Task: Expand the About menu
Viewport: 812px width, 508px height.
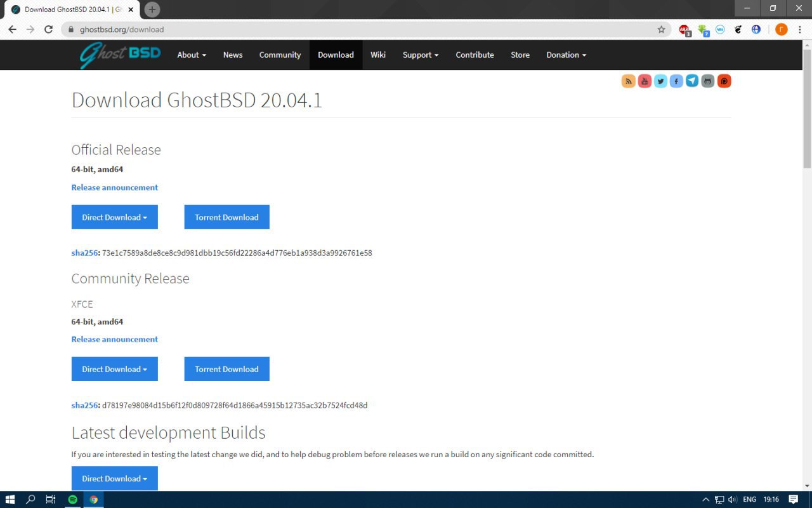Action: [x=192, y=55]
